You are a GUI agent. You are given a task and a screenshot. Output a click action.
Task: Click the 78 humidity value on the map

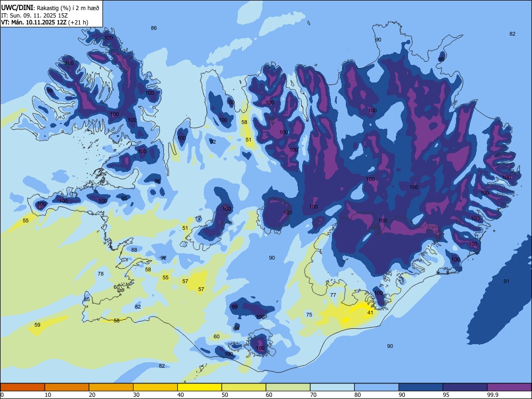click(x=101, y=273)
